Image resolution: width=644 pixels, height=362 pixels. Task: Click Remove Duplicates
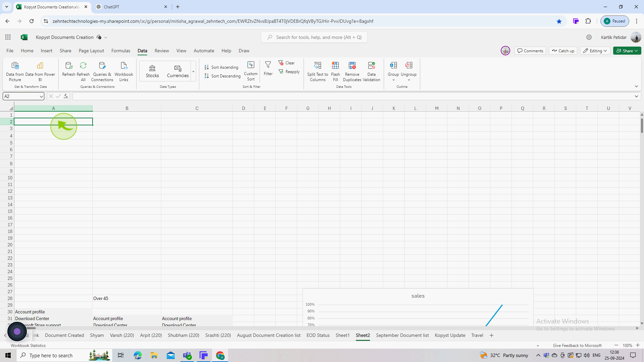tap(352, 71)
